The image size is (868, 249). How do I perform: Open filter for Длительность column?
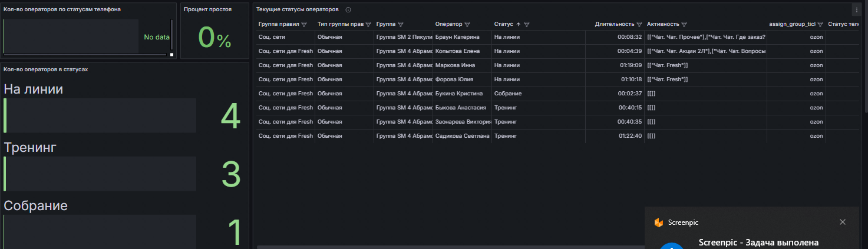coord(639,25)
